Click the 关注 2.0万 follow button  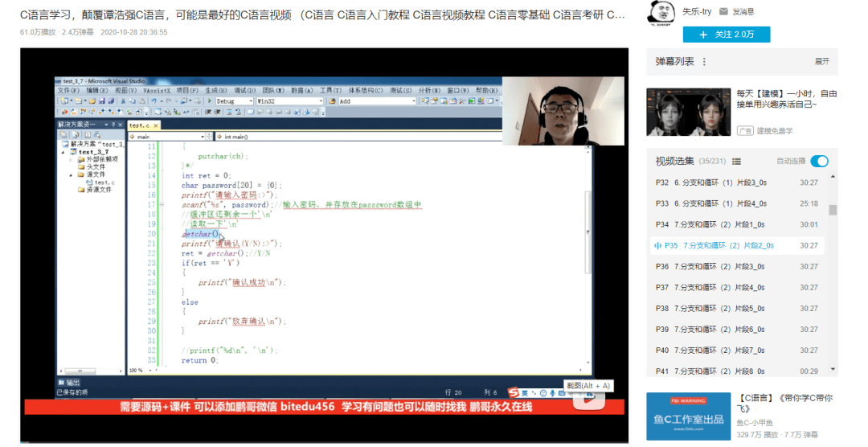pos(727,35)
